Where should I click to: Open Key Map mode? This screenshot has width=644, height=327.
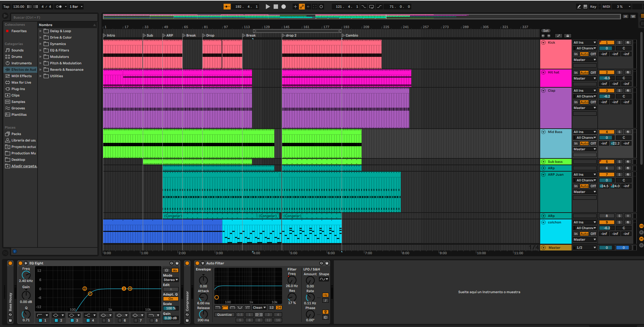click(x=593, y=6)
